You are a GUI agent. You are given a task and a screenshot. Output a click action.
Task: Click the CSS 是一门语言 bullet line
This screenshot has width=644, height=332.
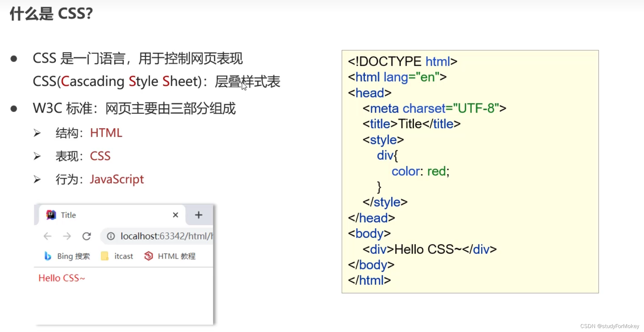pos(138,58)
